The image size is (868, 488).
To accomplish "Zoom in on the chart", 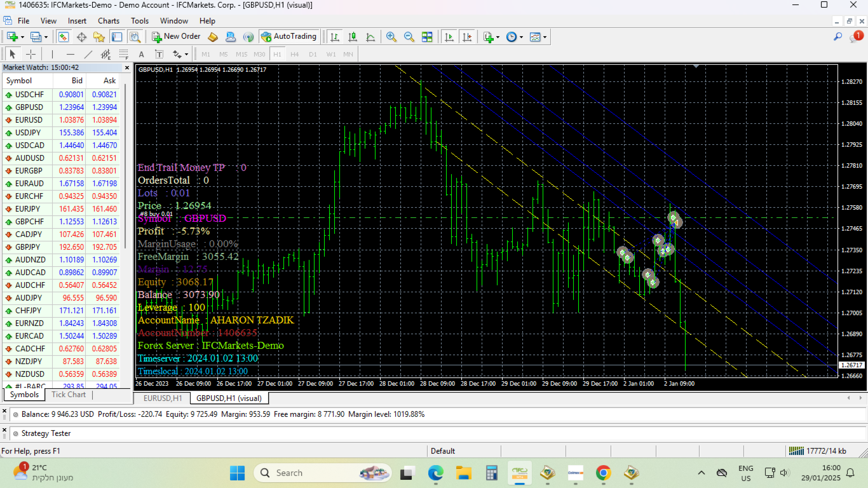I will [391, 37].
